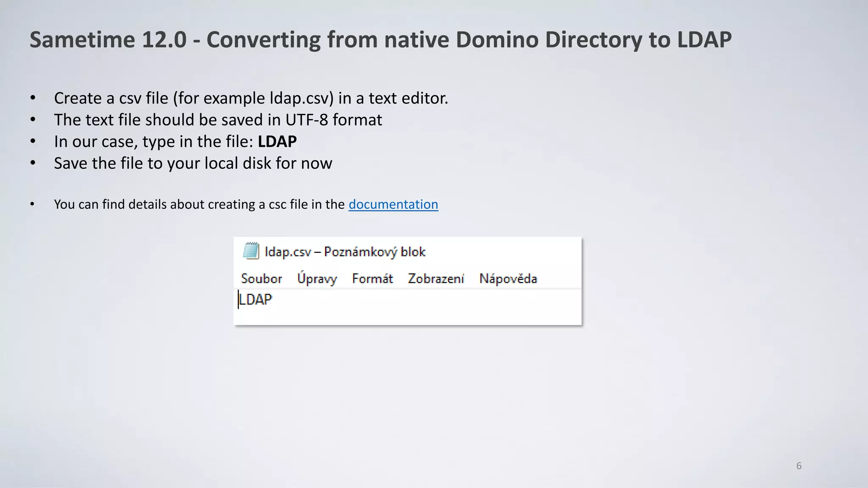Click the ldap.csv – Poznámkový blok title
This screenshot has width=868, height=488.
click(345, 252)
